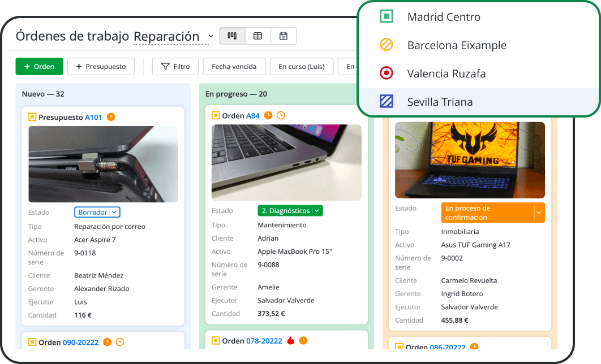The image size is (601, 364).
Task: Open the En proceso de confirmación dropdown
Action: [x=493, y=213]
